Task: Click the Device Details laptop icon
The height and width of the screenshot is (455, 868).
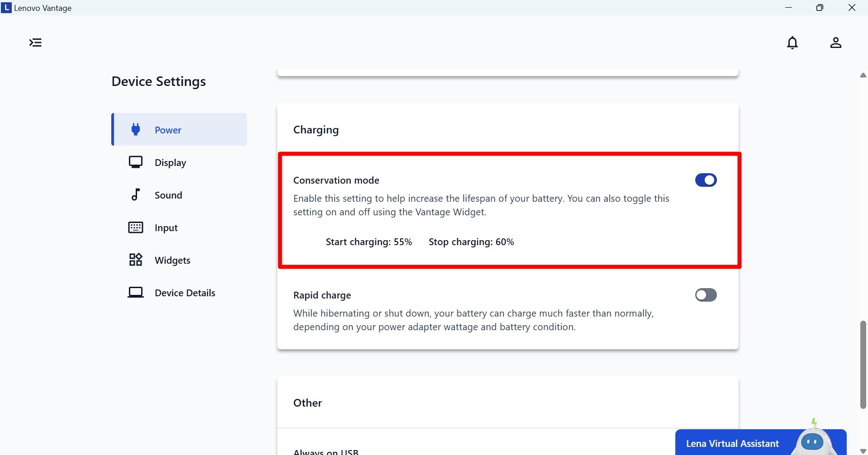Action: tap(135, 293)
